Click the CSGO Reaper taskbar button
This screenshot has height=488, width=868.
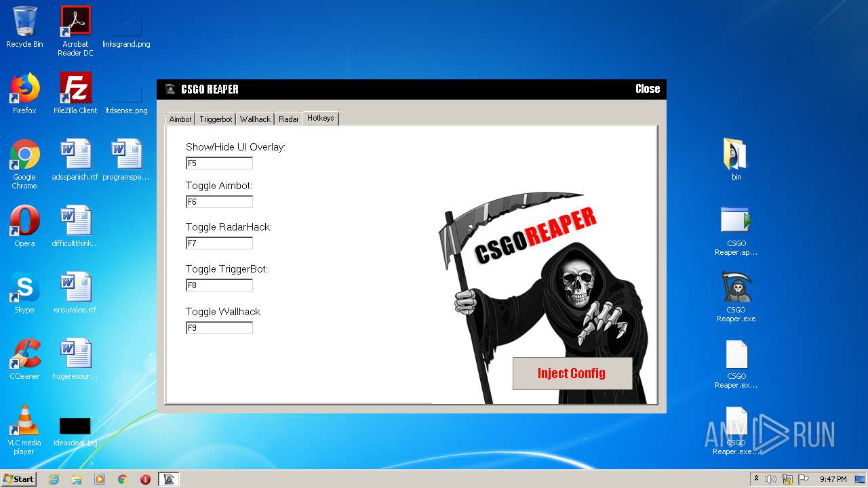(x=169, y=479)
